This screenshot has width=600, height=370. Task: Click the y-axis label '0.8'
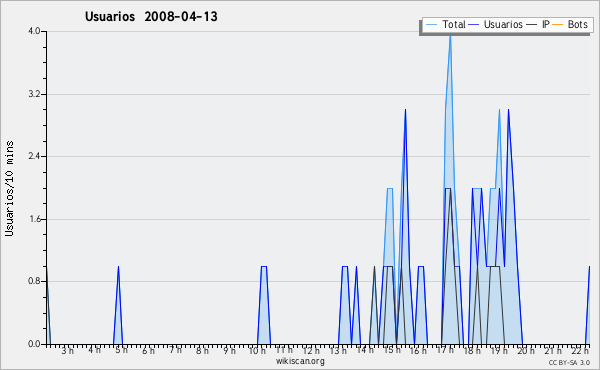[x=34, y=281]
